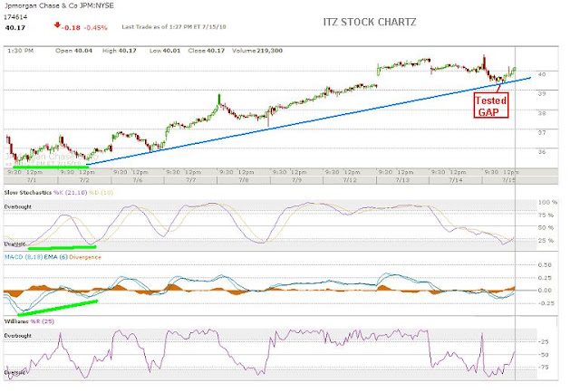This screenshot has width=580, height=392.
Task: Select the 7/12 date on timeline
Action: [x=350, y=180]
